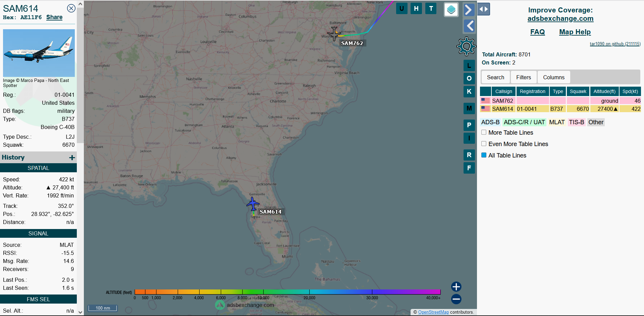Toggle the F map option button
The image size is (644, 316).
[469, 168]
